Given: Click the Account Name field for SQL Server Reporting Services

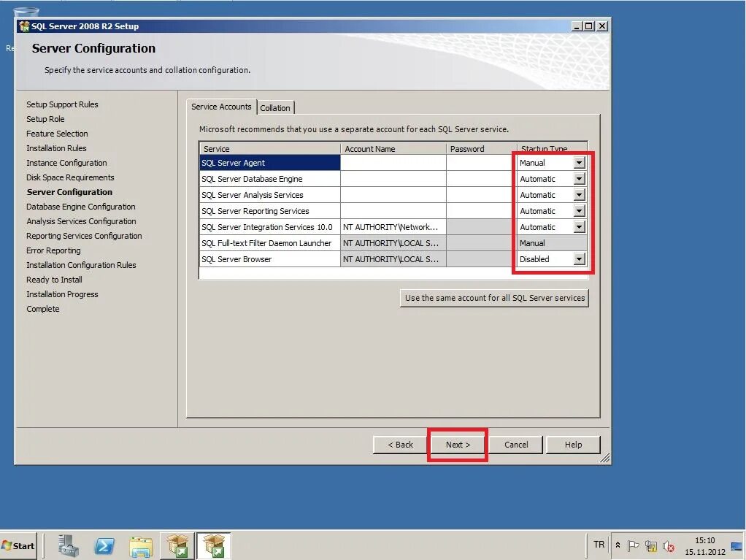Looking at the screenshot, I should (x=393, y=211).
